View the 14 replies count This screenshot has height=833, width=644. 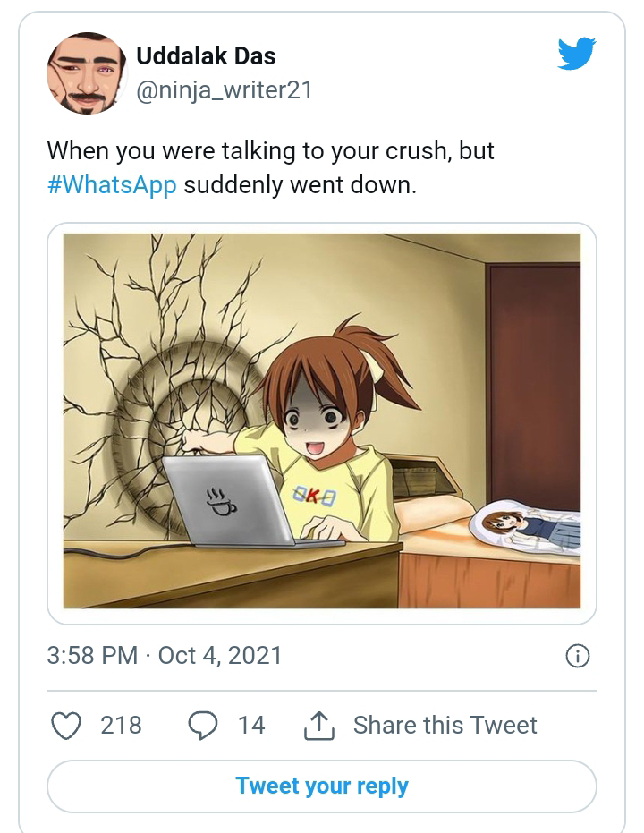pos(251,726)
